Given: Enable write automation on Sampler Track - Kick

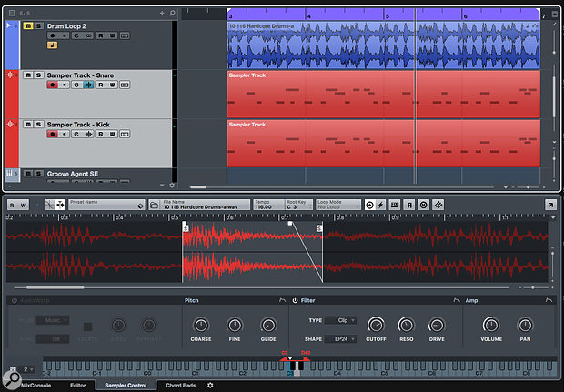Looking at the screenshot, I should coord(113,134).
